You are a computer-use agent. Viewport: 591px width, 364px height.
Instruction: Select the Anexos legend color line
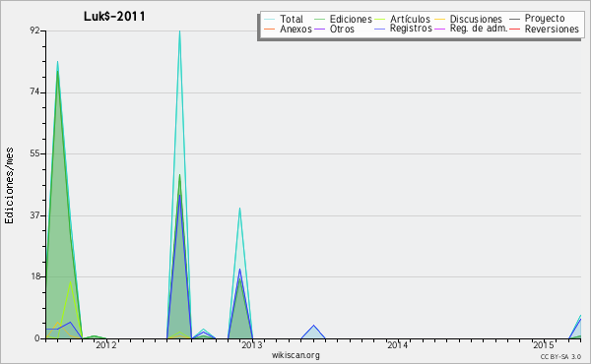click(270, 29)
